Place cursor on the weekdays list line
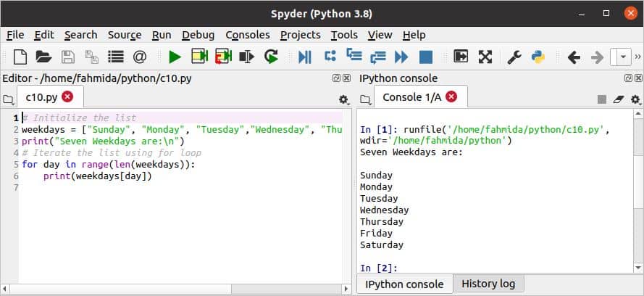This screenshot has width=644, height=296. (182, 130)
